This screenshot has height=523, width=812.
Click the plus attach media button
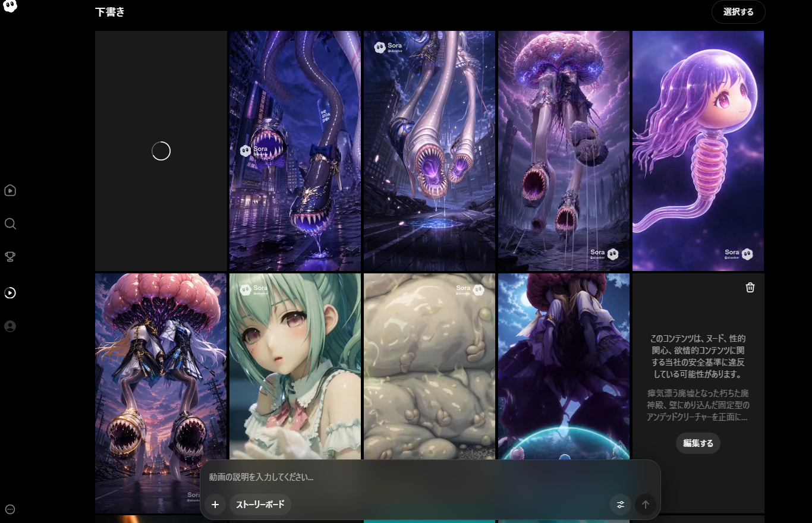215,505
